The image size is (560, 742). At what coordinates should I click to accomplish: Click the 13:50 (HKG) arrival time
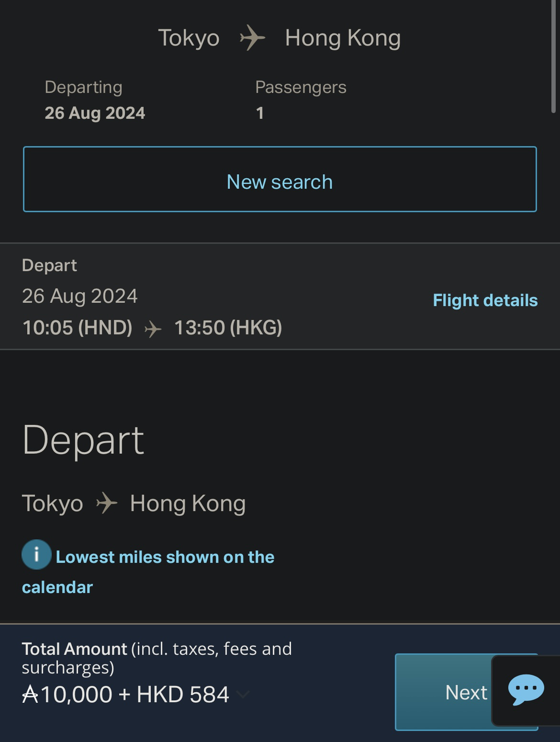[x=228, y=328]
